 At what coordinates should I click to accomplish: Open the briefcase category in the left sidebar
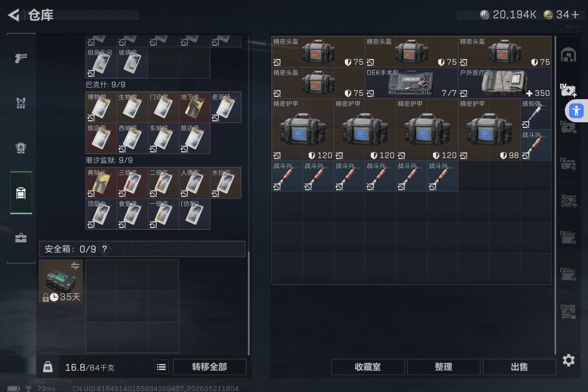tap(21, 238)
